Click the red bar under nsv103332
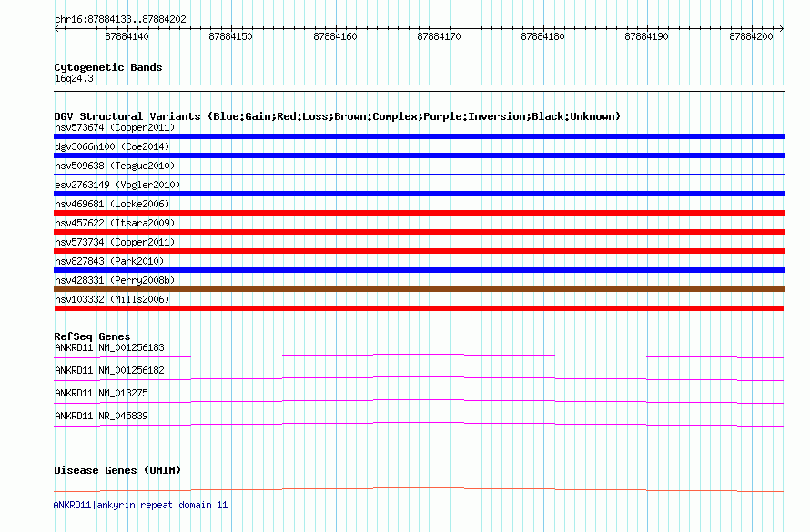The width and height of the screenshot is (810, 532). [x=419, y=308]
